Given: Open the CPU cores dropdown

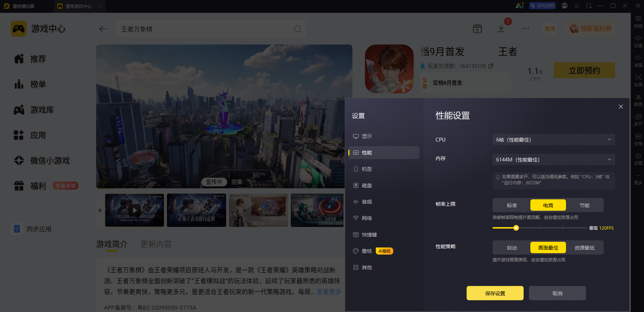Looking at the screenshot, I should pos(554,139).
